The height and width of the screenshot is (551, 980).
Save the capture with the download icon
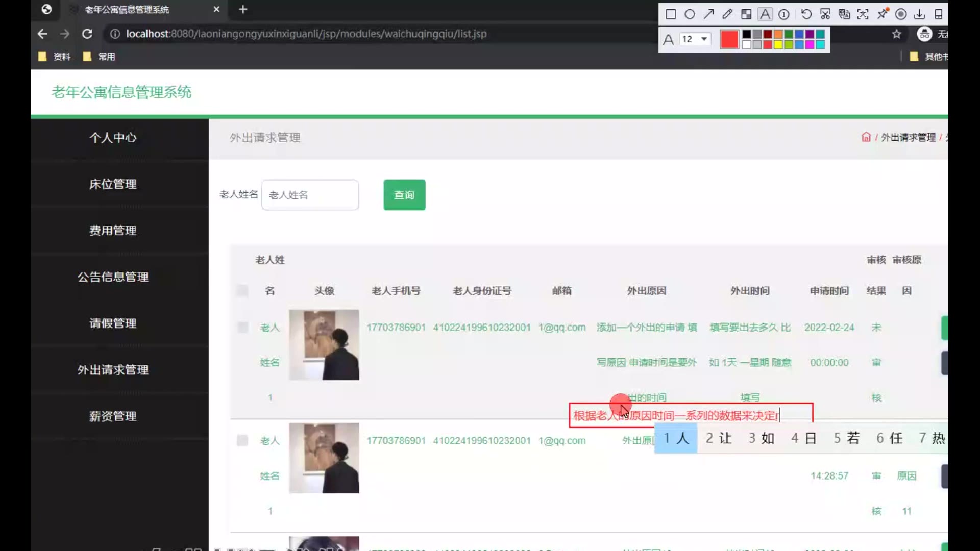click(x=919, y=14)
